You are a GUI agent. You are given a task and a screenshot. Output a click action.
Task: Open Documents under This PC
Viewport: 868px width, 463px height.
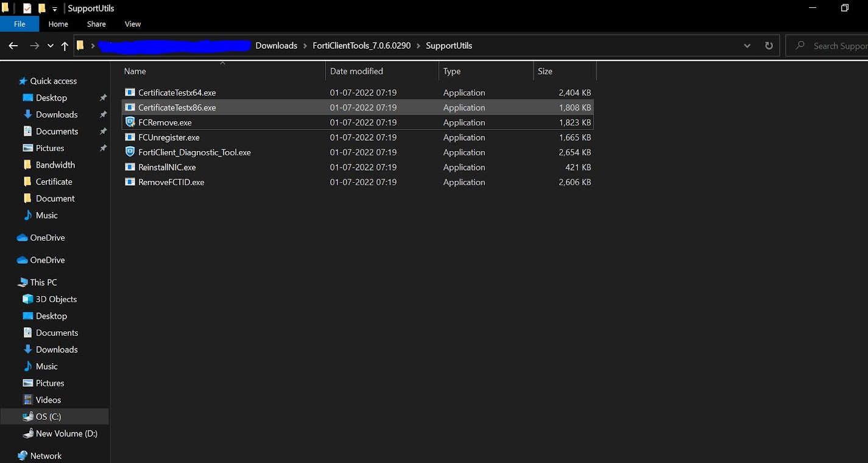click(x=57, y=333)
